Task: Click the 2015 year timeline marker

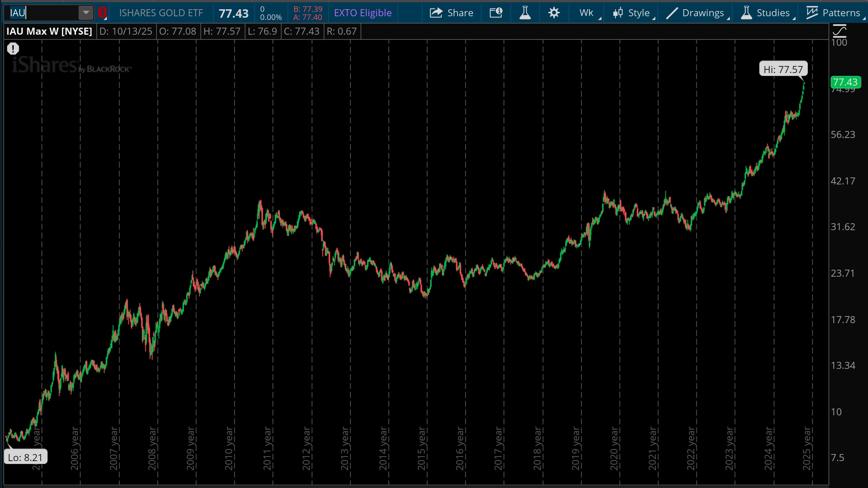Action: point(421,448)
